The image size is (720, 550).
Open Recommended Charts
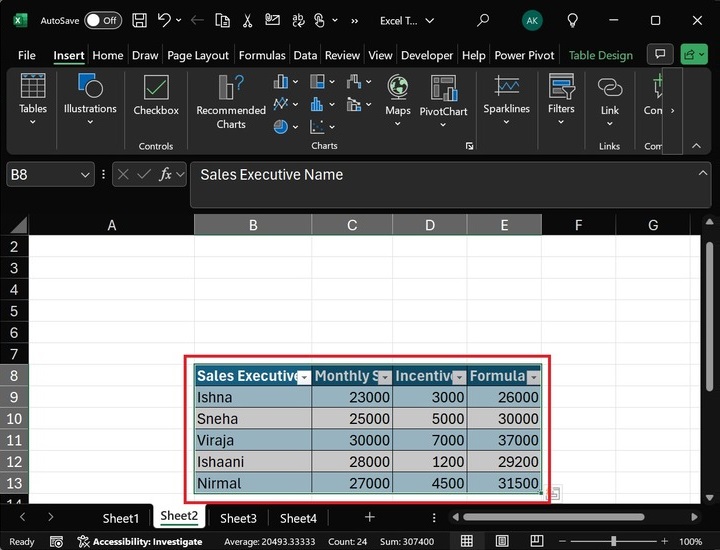click(x=231, y=102)
